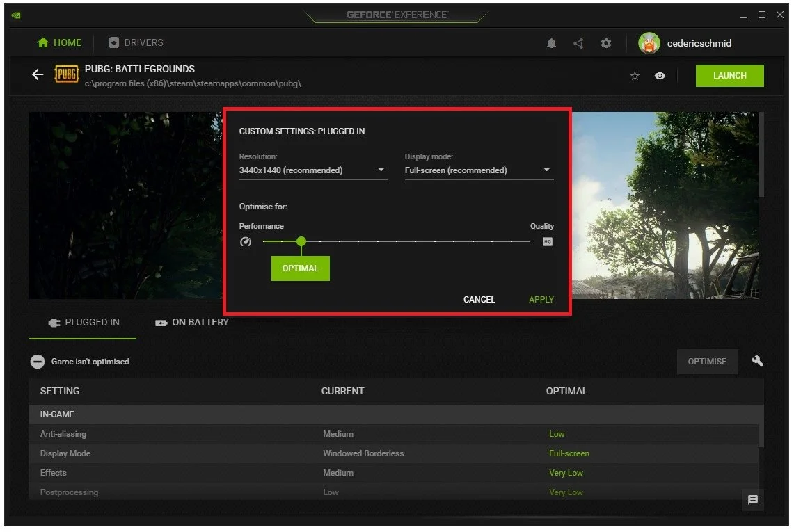
Task: Click the Display Mode setting row
Action: coord(393,453)
